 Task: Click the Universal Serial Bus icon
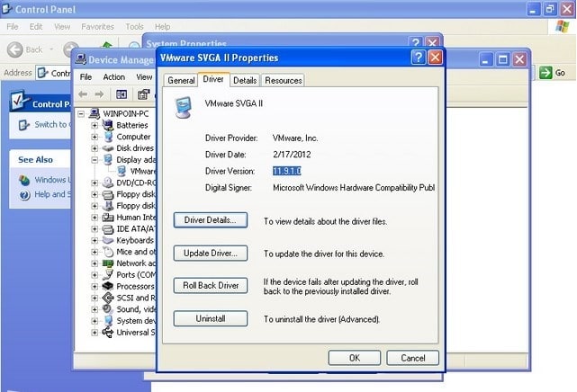pyautogui.click(x=108, y=333)
